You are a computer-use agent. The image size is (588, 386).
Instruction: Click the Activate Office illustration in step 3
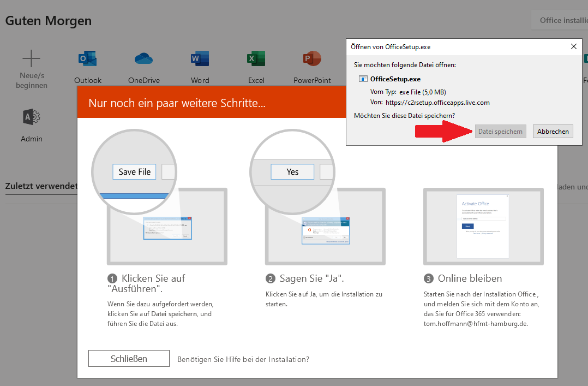click(x=483, y=227)
